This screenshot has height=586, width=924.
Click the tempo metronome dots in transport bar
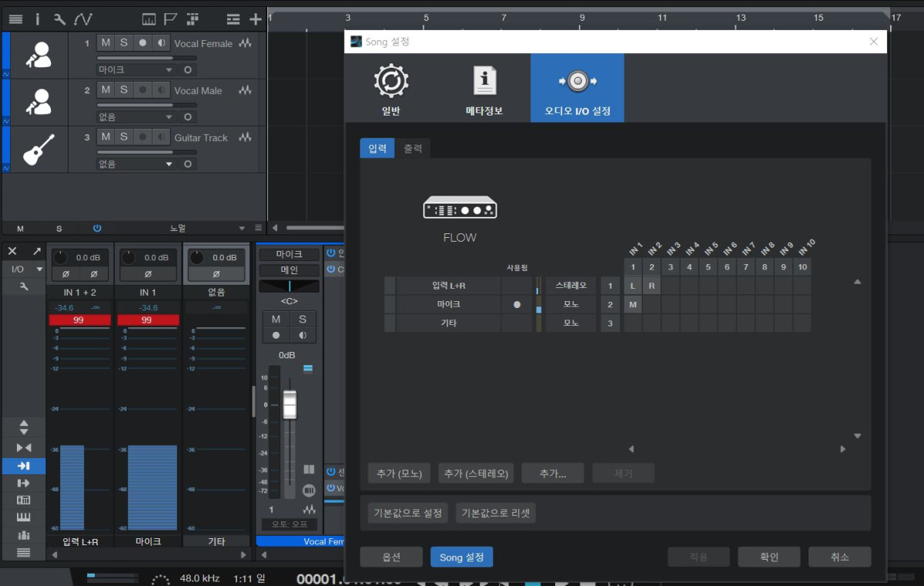pos(160,579)
